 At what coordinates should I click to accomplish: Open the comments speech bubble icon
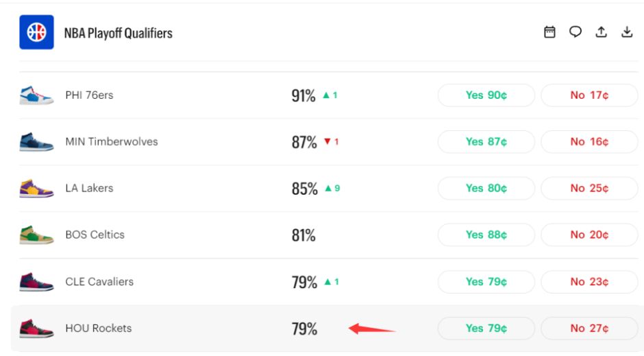[x=575, y=32]
